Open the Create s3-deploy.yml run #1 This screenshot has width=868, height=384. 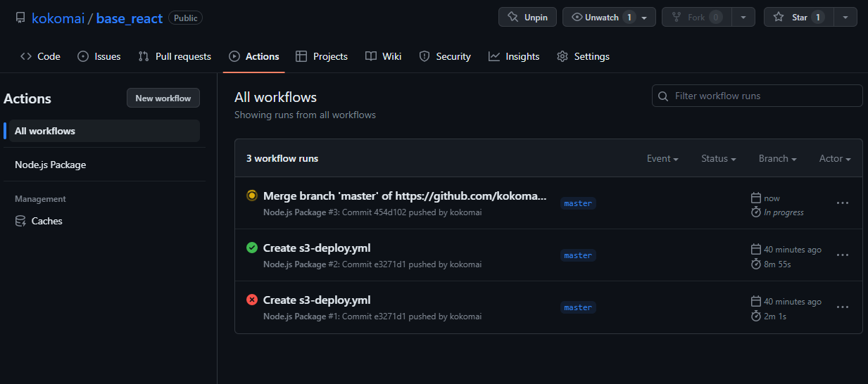tap(317, 300)
